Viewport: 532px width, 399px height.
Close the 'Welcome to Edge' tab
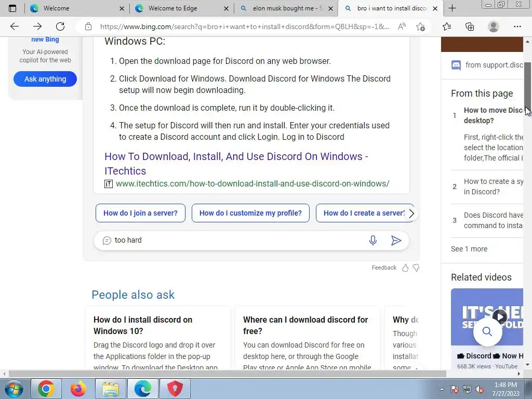[x=227, y=9]
